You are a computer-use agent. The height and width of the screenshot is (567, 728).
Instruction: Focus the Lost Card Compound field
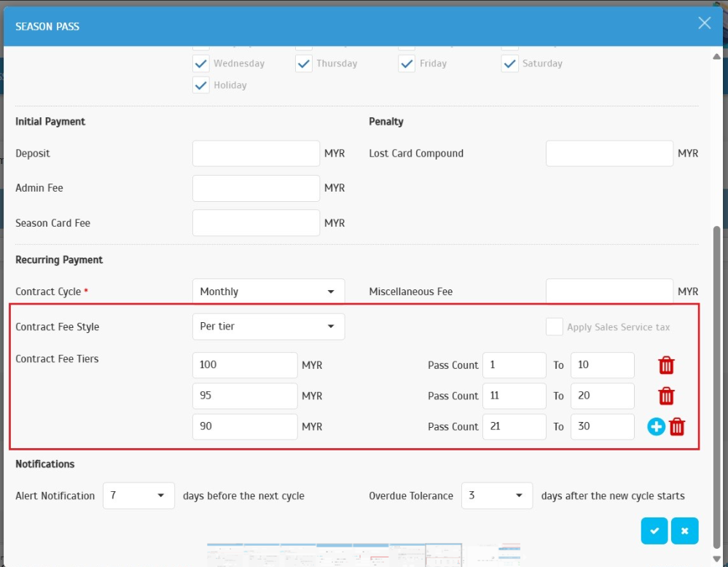[x=609, y=154]
